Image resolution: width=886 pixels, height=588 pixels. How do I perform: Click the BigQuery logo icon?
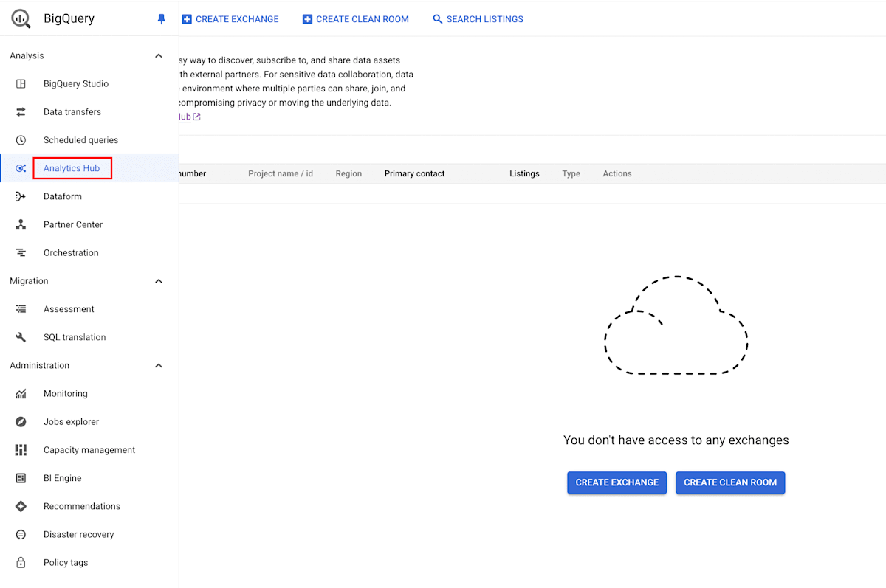point(21,19)
